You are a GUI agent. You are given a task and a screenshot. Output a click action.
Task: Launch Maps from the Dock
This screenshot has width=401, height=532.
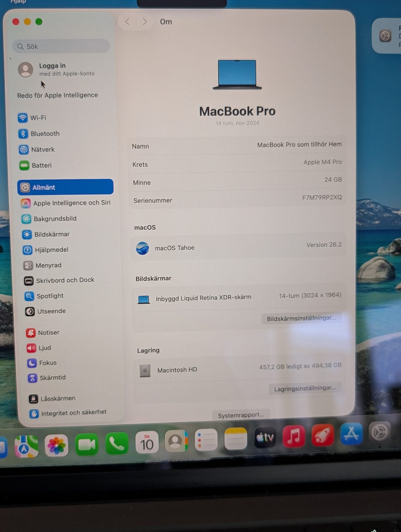click(x=26, y=446)
